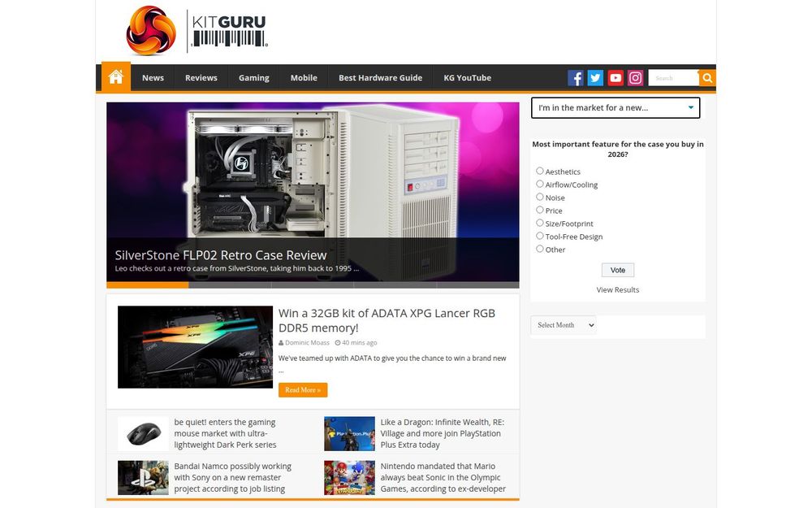Open the Gaming menu
Viewport: 812px width, 508px height.
click(x=253, y=78)
